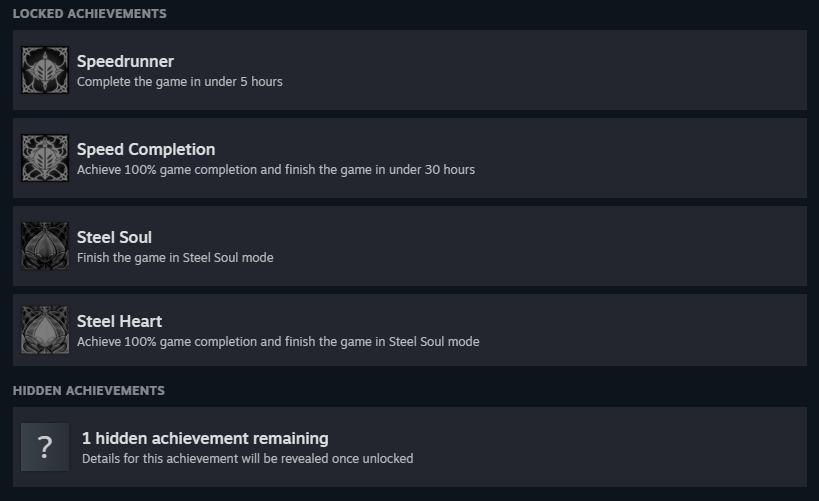Click 'Details for this achievement will be revealed' text
Screen dimensions: 819x501
click(x=248, y=459)
